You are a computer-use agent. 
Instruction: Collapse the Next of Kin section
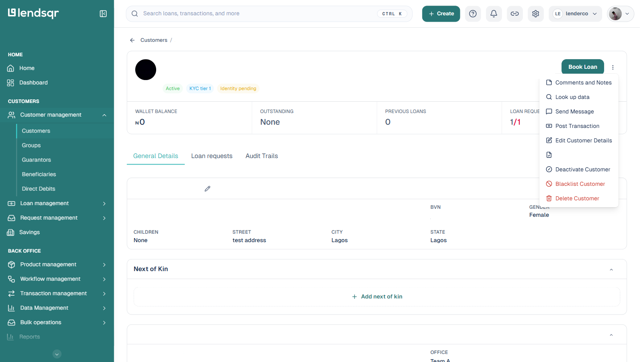coord(611,269)
